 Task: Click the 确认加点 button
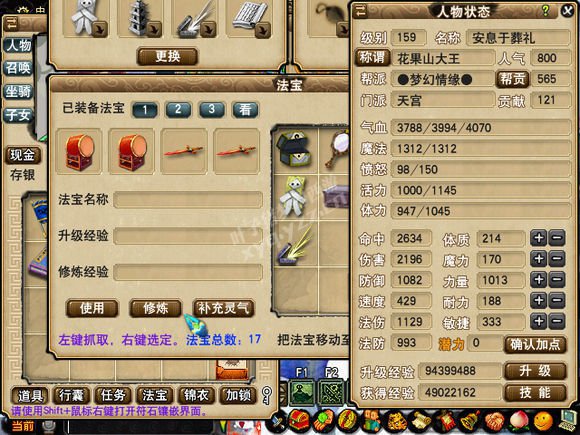click(x=535, y=344)
